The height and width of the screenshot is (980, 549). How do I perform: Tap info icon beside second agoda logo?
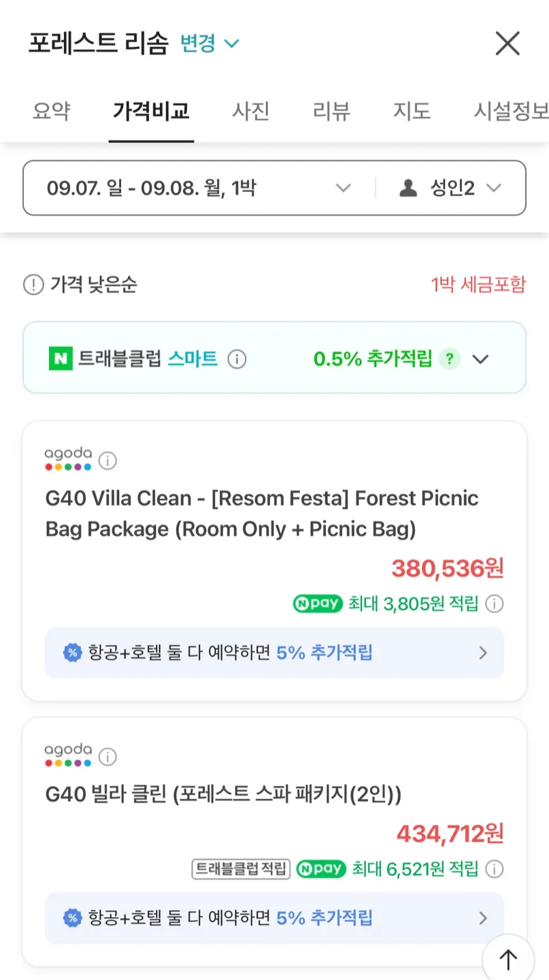coord(107,757)
